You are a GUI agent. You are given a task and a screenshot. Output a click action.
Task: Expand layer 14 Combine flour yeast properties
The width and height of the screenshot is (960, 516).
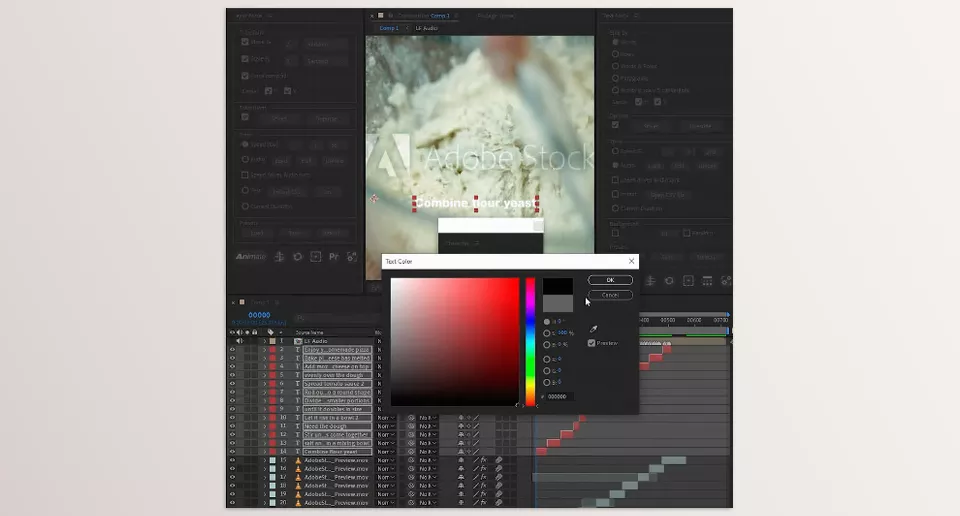point(265,452)
